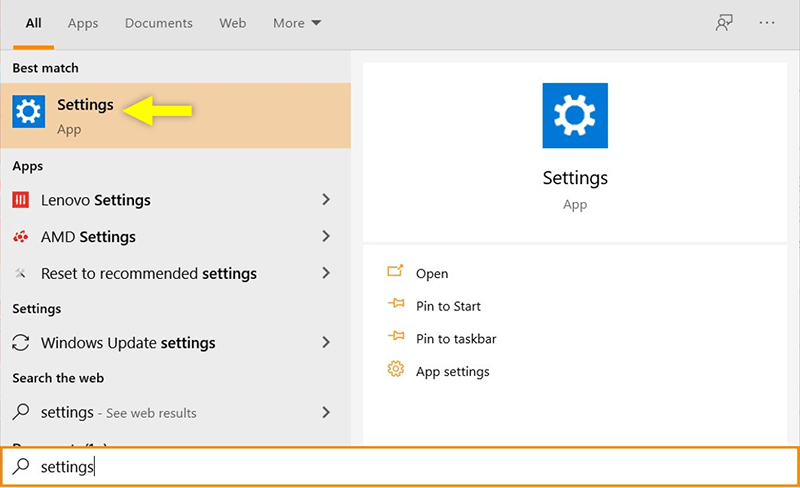Image resolution: width=800 pixels, height=488 pixels.
Task: Expand AMD Settings result arrow
Action: point(325,237)
